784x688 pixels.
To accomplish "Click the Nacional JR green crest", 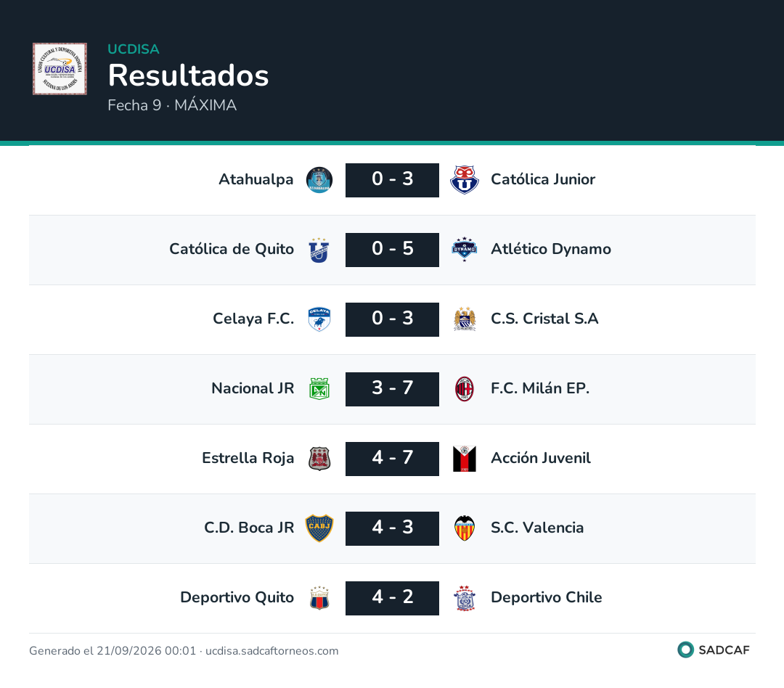I will coord(319,389).
